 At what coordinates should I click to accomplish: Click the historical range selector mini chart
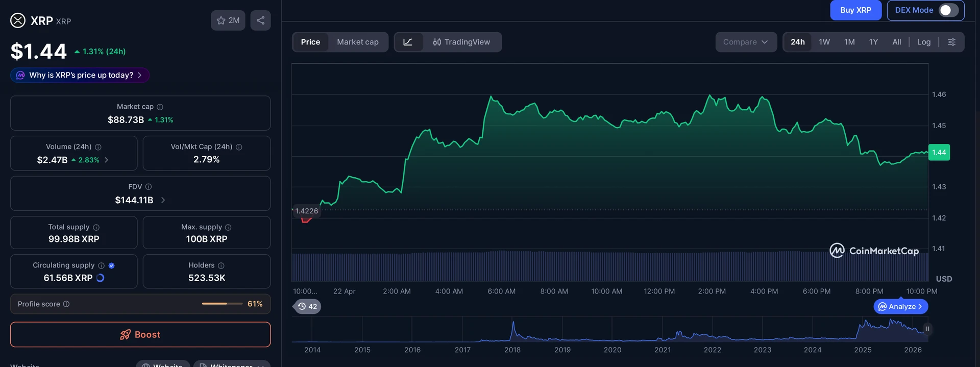610,329
